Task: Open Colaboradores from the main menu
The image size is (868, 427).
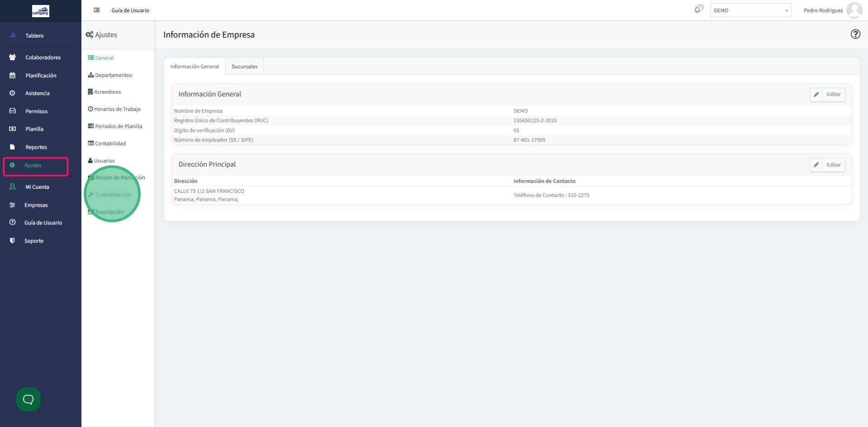Action: point(43,57)
